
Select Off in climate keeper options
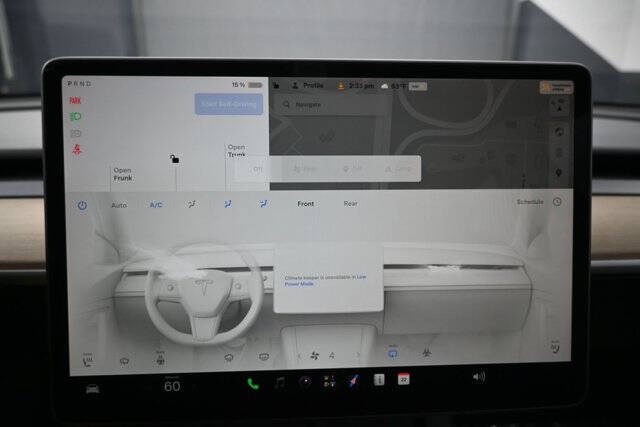pyautogui.click(x=257, y=169)
